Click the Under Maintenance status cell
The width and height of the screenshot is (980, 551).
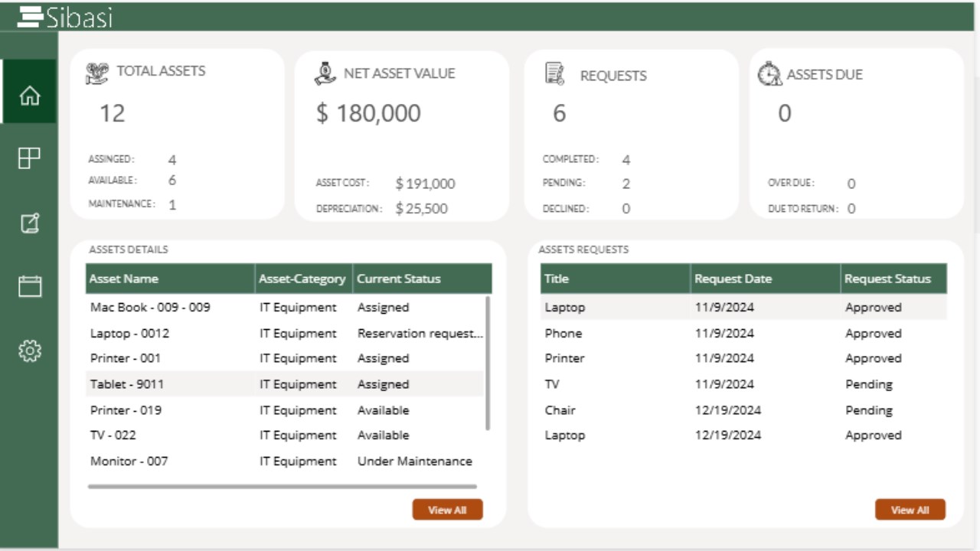[x=415, y=461]
